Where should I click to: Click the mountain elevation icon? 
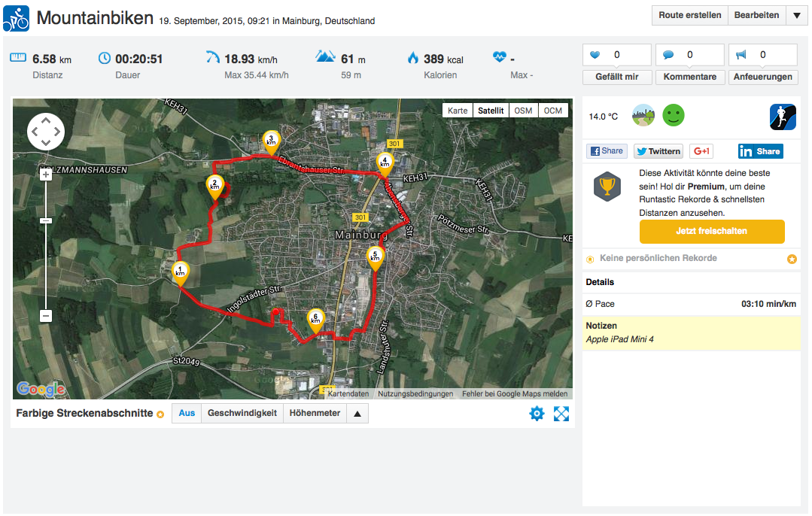pos(325,56)
